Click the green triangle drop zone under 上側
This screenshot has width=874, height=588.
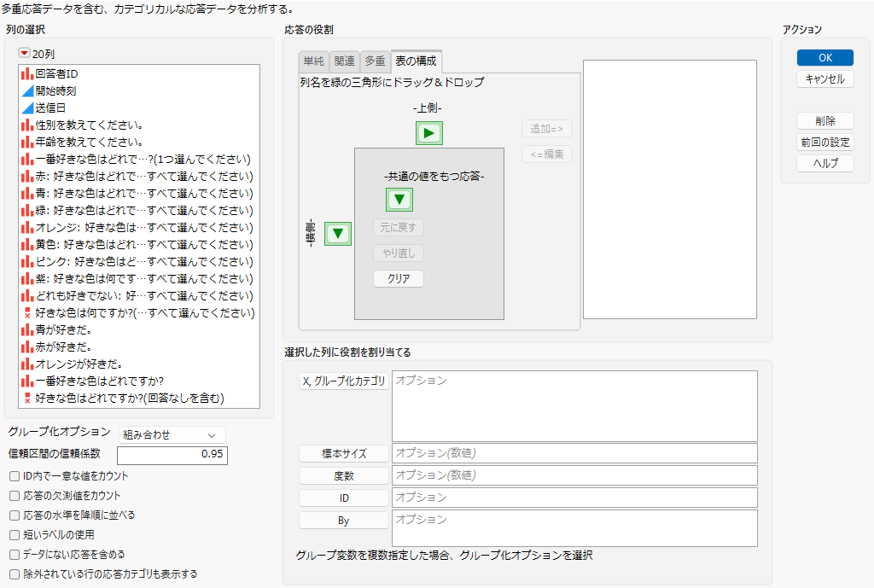[x=429, y=133]
